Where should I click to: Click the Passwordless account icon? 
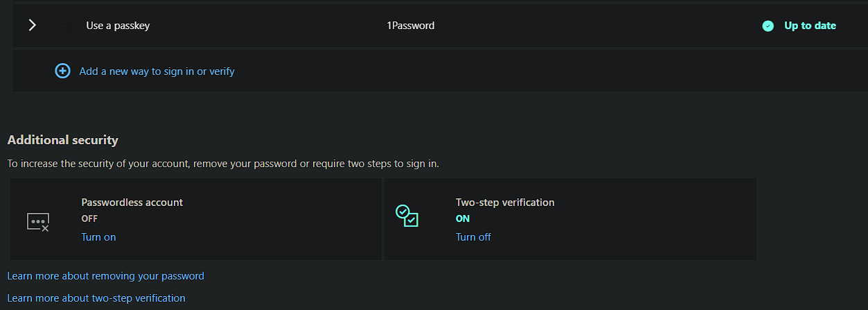click(x=38, y=222)
